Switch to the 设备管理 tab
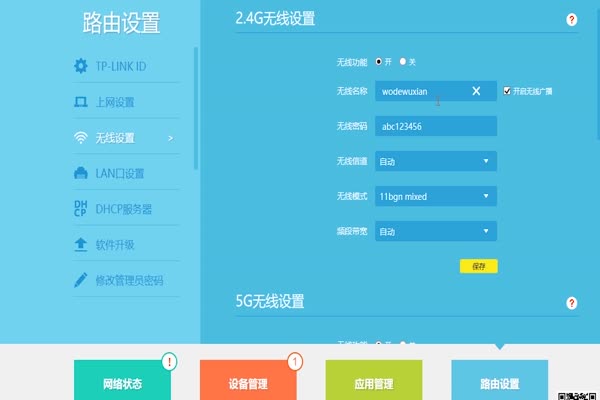The width and height of the screenshot is (600, 400). pyautogui.click(x=248, y=380)
